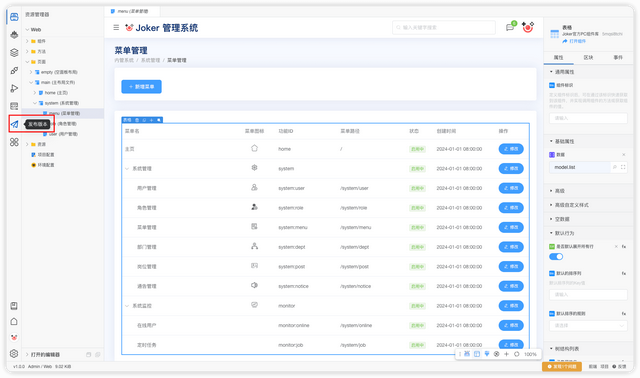
Task: Click the publish version paper plane icon
Action: [x=15, y=124]
